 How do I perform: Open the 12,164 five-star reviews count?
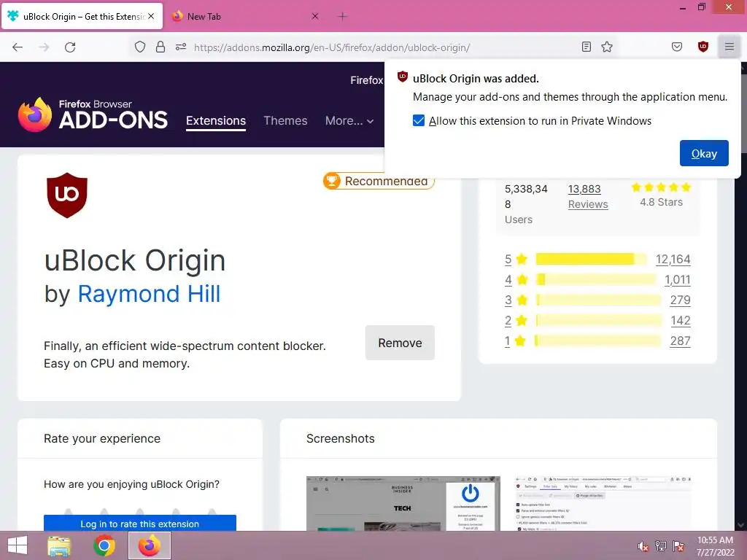(x=673, y=259)
